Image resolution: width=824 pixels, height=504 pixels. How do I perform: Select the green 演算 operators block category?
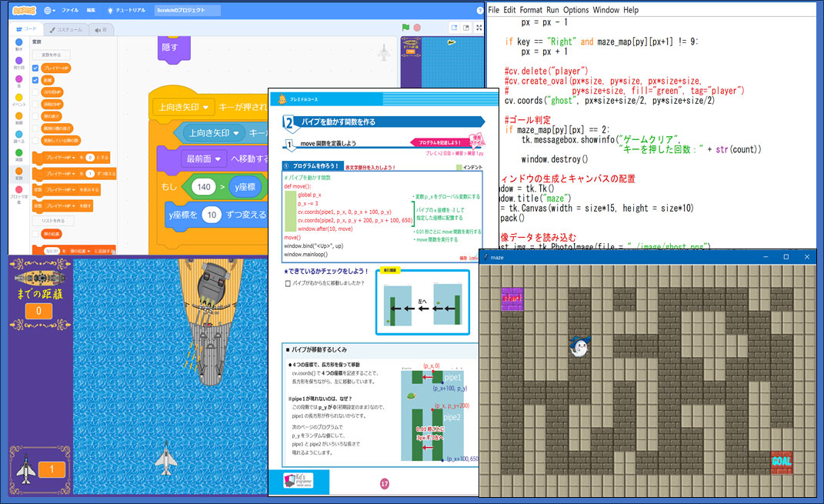tap(19, 155)
